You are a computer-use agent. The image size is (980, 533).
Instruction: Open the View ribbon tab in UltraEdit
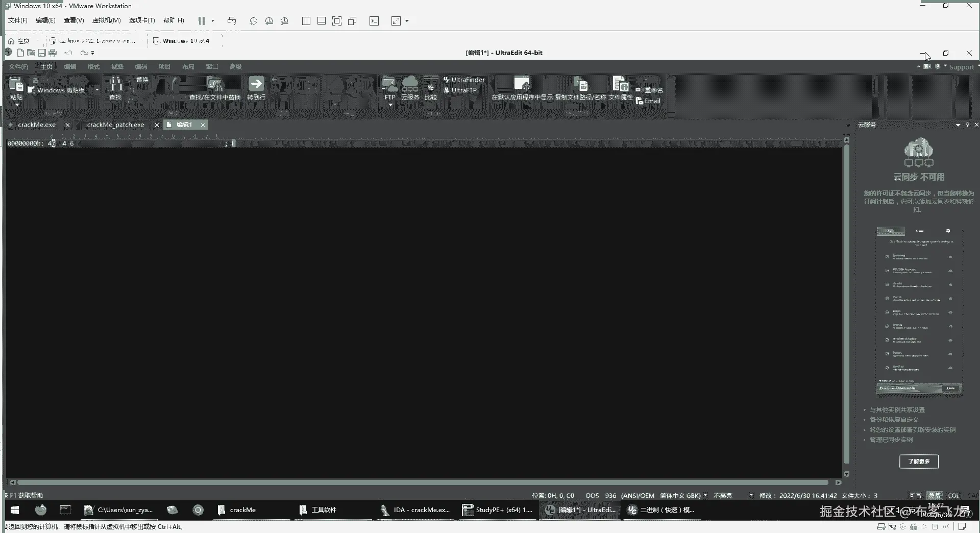(117, 67)
